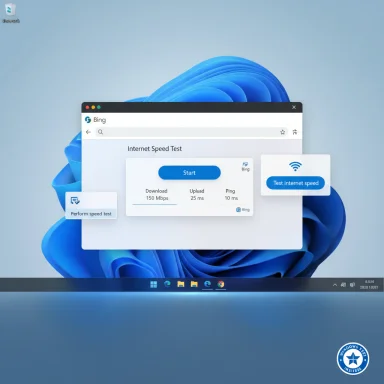Click the Download label
384x384 pixels.
(156, 191)
